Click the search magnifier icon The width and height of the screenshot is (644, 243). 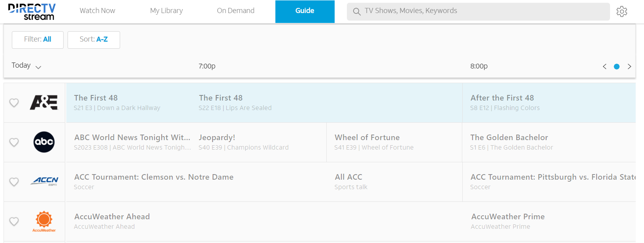356,11
